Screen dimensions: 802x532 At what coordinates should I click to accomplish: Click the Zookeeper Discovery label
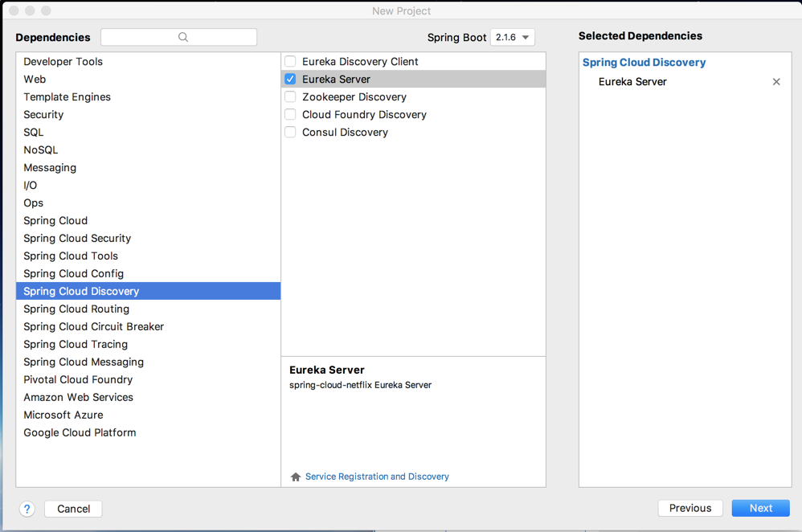tap(354, 96)
